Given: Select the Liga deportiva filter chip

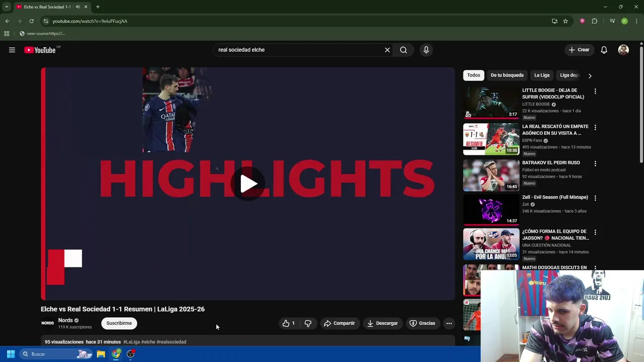Looking at the screenshot, I should 570,75.
